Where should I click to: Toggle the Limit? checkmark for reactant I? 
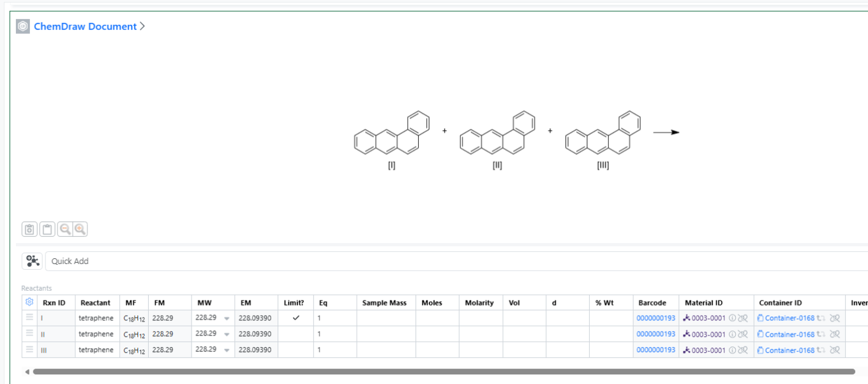point(296,318)
